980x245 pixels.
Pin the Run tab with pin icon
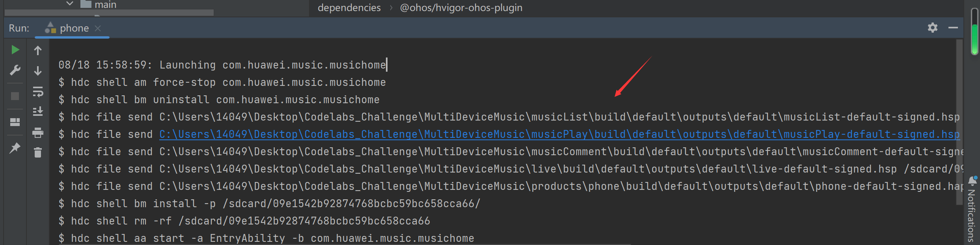pos(15,148)
